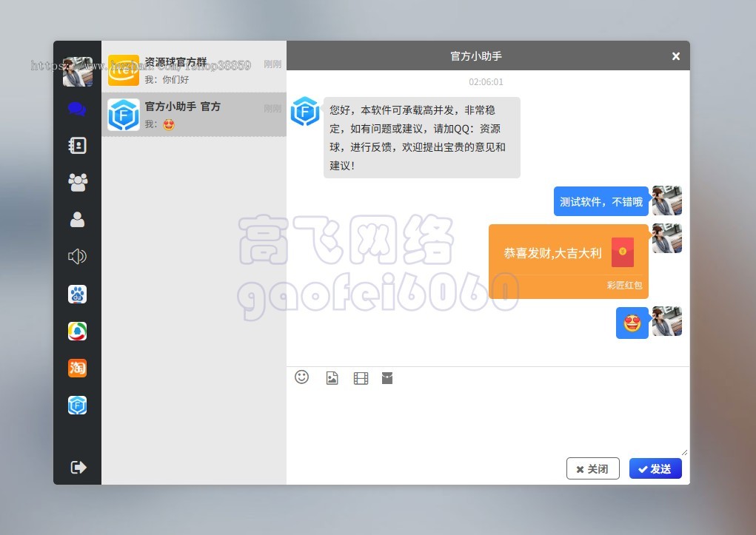Click the 测试软件，不错哦 message bubble
Viewport: 756px width, 535px height.
tap(601, 201)
